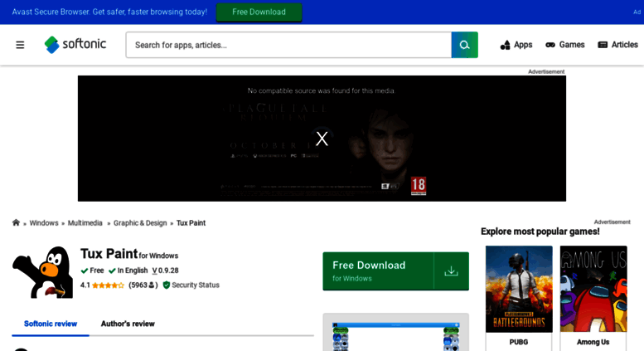Open Multimedia breadcrumb link
Screen dimensions: 644x351
85,222
